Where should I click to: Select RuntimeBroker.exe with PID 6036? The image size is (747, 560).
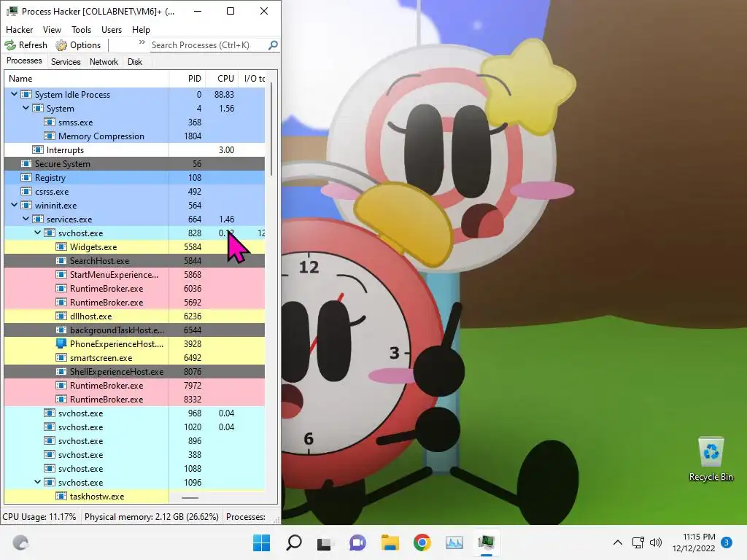107,289
